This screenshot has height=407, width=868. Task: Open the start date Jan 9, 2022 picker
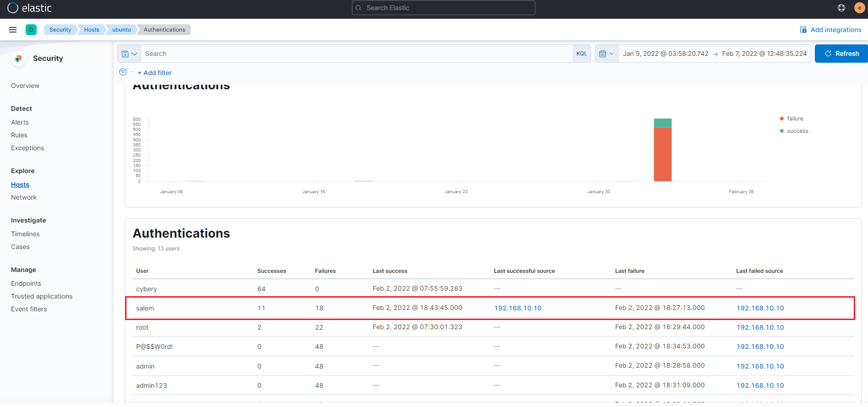(665, 54)
